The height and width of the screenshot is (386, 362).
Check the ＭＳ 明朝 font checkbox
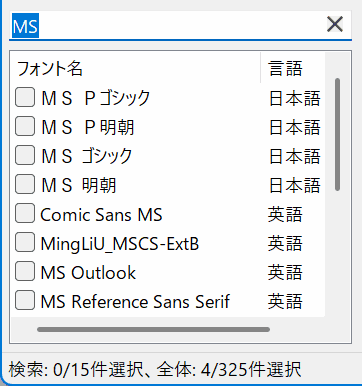coord(25,184)
